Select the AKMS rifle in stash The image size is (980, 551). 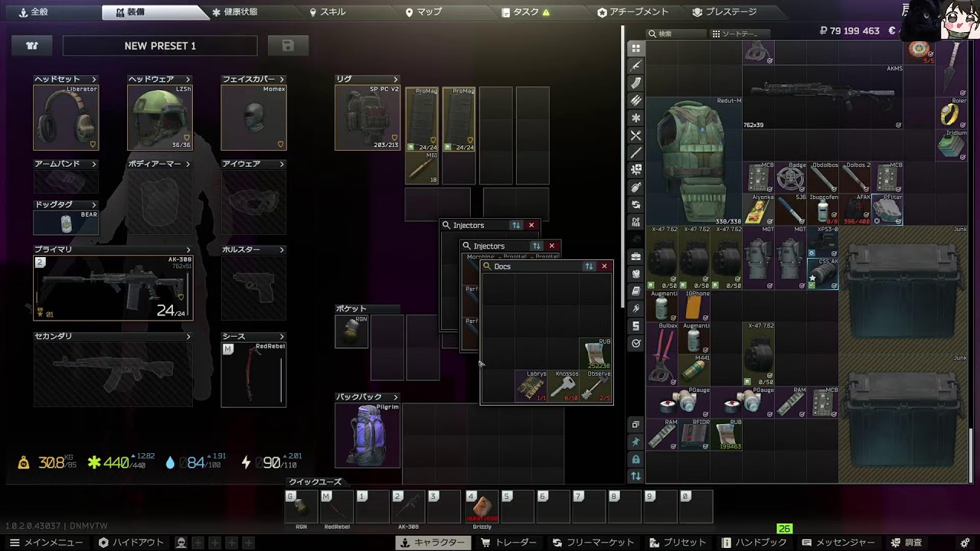click(x=823, y=97)
